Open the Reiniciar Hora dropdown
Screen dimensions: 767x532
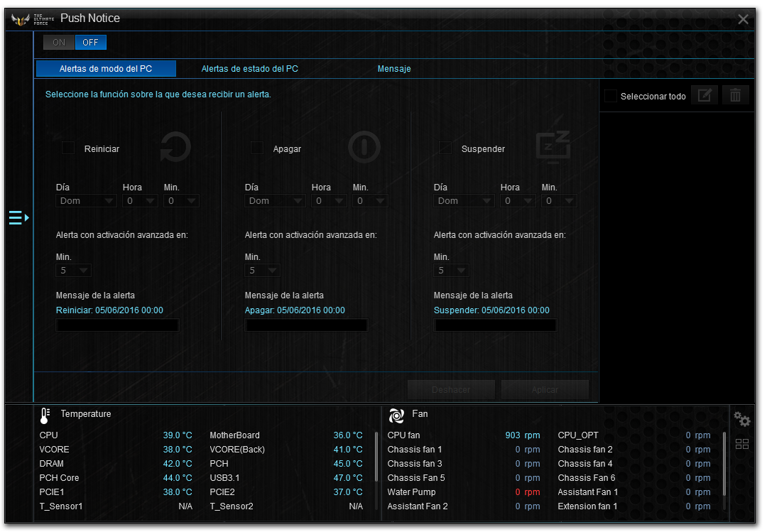tap(140, 201)
